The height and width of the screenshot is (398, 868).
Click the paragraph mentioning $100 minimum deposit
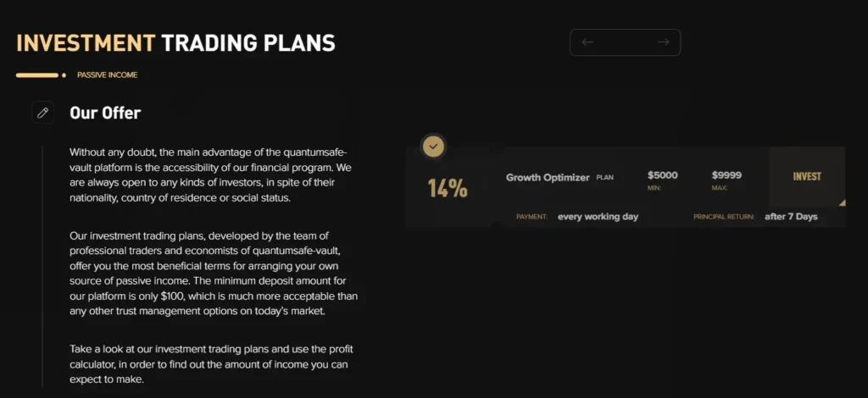[213, 274]
